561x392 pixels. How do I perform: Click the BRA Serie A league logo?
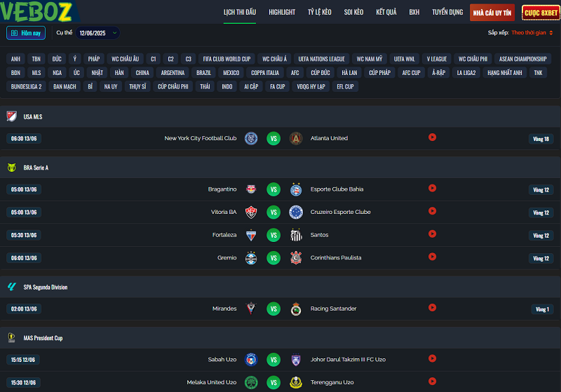pos(12,168)
